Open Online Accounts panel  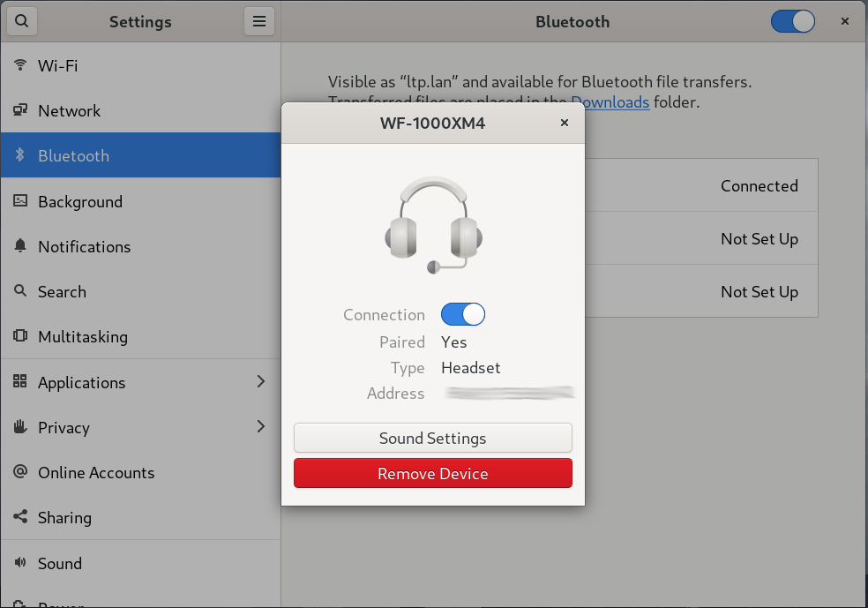click(x=140, y=472)
